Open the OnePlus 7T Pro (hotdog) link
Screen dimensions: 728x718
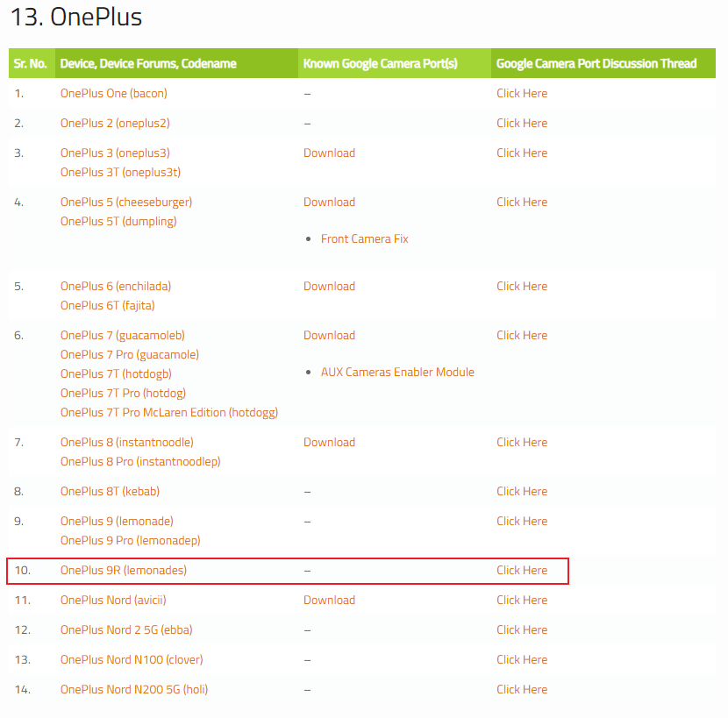(123, 393)
